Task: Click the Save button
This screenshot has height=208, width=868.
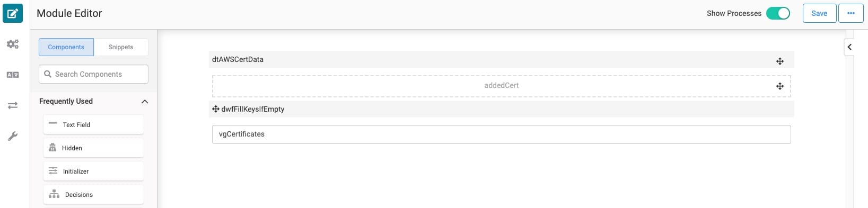Action: pos(819,13)
